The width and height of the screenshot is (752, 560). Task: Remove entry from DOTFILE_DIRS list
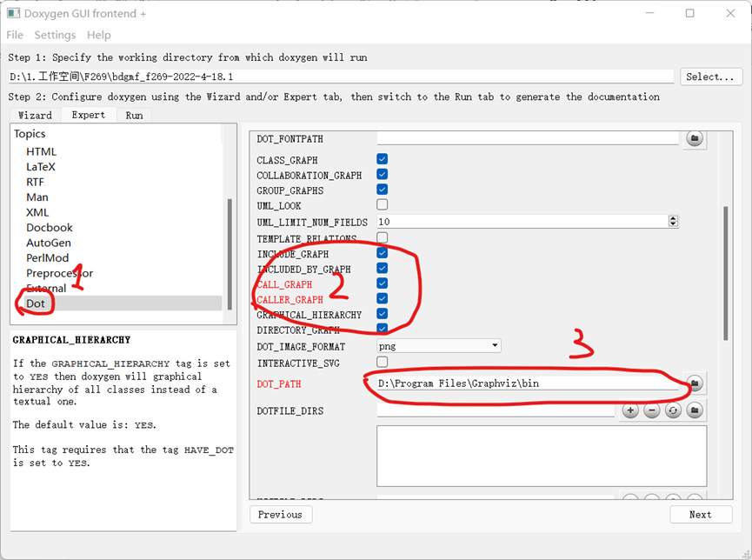coord(652,410)
